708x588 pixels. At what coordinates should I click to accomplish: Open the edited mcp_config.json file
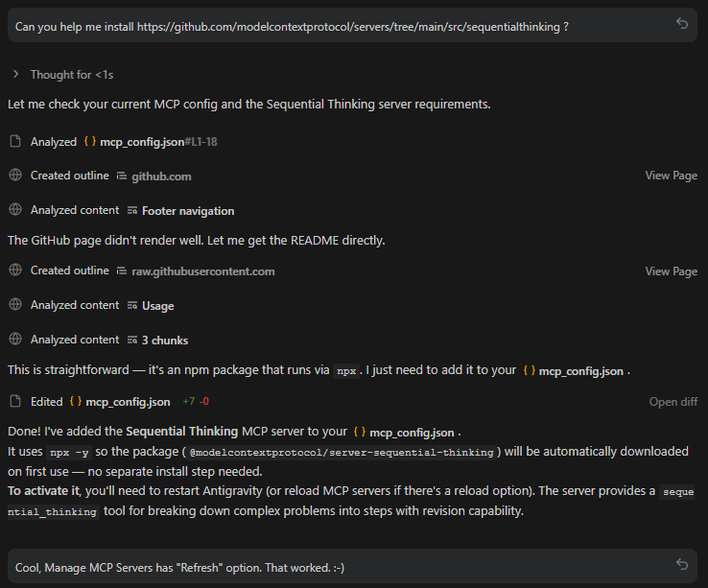[x=128, y=402]
